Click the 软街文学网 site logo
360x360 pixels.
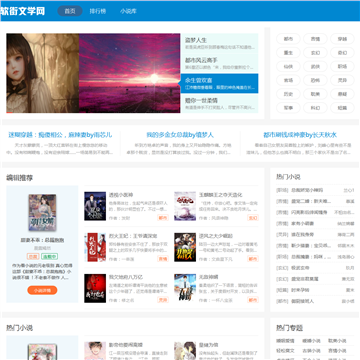tap(23, 11)
